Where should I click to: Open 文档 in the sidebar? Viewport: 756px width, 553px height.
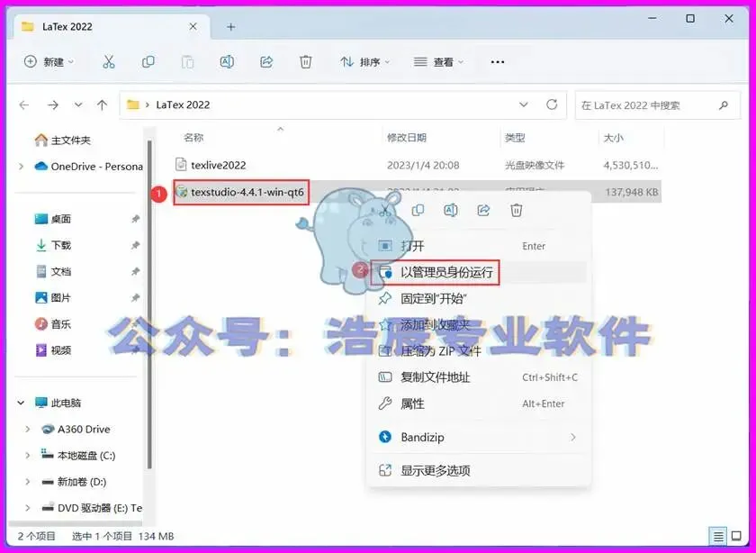(53, 271)
